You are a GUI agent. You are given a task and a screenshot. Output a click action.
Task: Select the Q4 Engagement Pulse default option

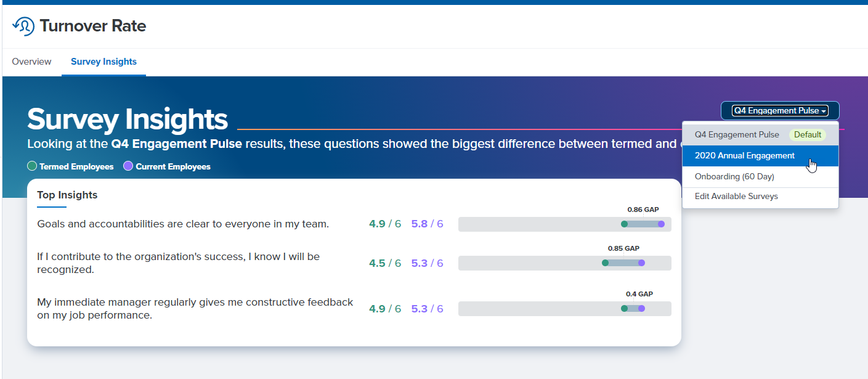coord(737,135)
